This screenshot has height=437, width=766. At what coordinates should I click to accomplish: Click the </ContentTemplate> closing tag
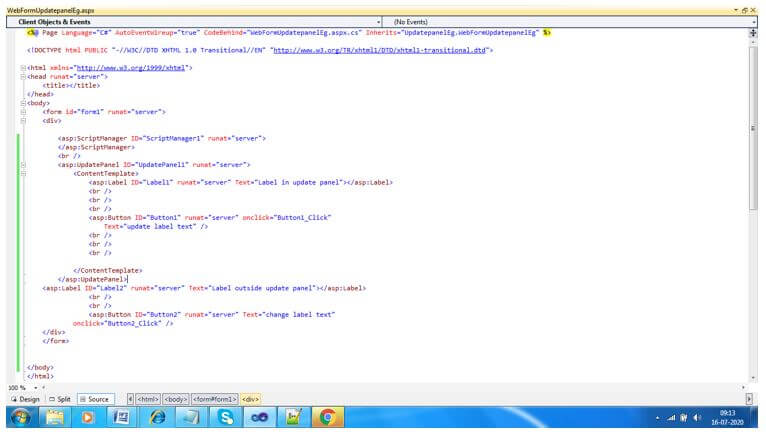pos(108,270)
